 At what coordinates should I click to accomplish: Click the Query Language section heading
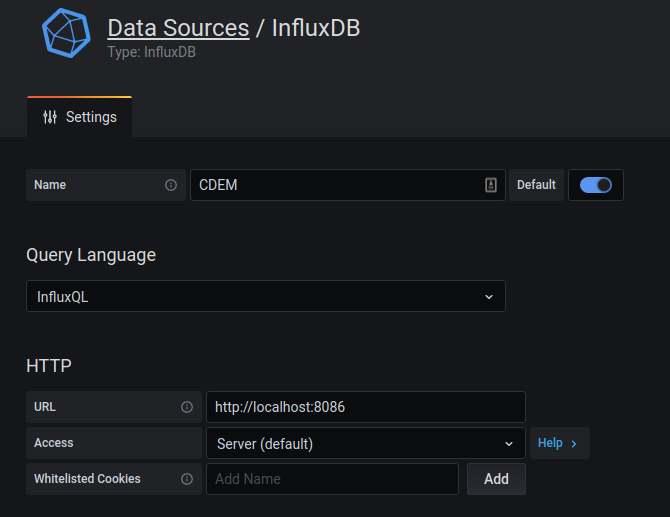click(91, 256)
